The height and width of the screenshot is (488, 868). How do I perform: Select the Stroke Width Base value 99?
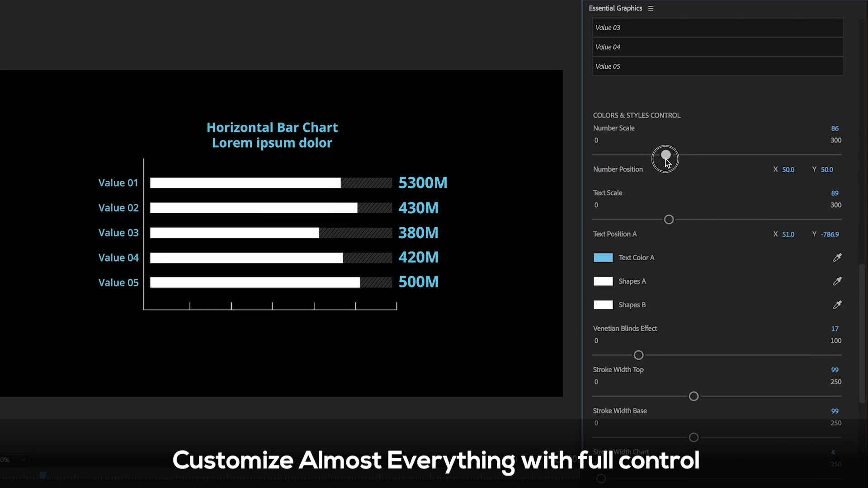coord(835,411)
